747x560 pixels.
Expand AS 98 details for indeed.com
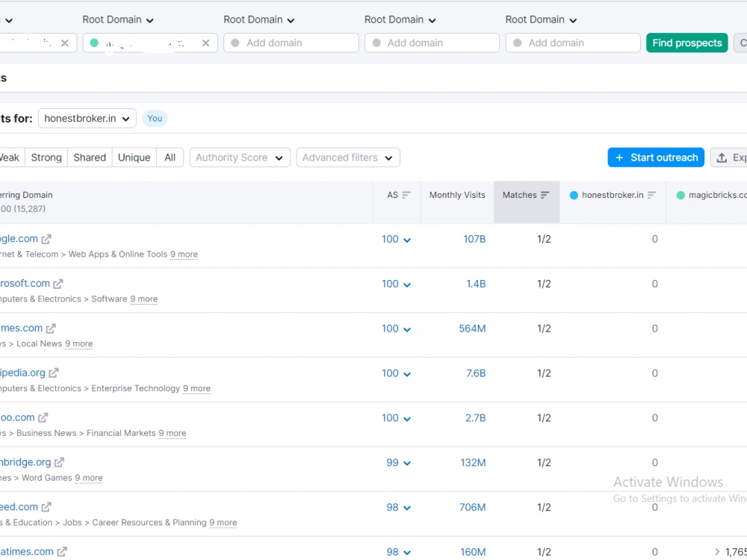click(x=399, y=507)
